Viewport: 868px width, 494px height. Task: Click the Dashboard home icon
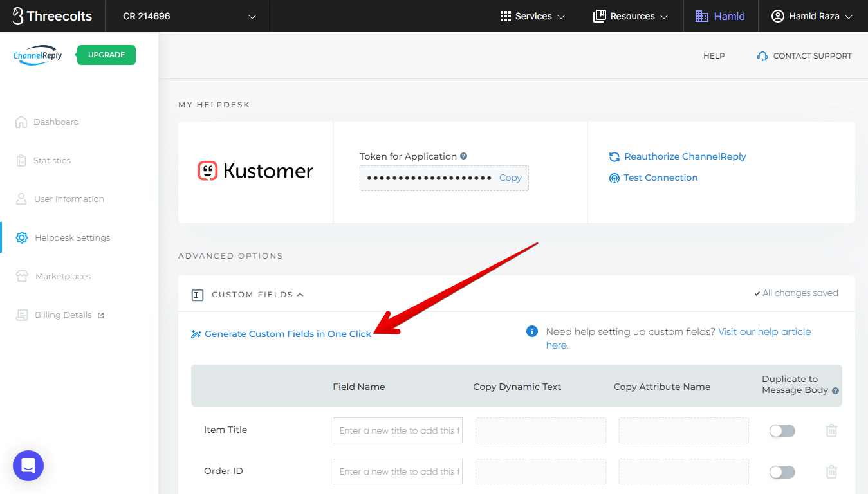coord(21,122)
